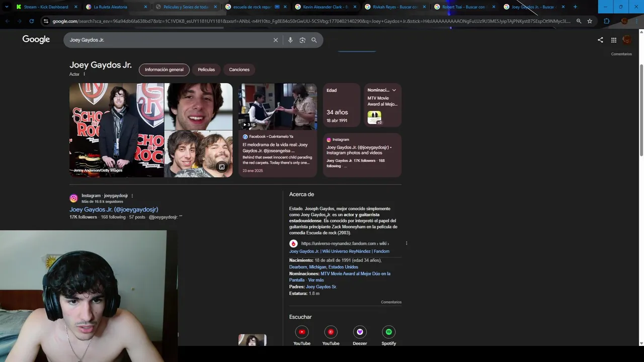Close the Kick Dashboard browser tab
Image resolution: width=644 pixels, height=362 pixels.
coord(76,7)
